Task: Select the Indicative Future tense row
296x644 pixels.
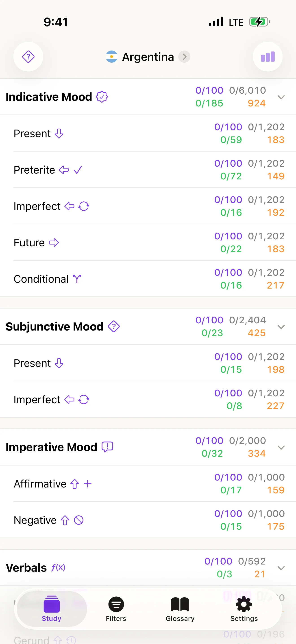Action: coord(125,243)
